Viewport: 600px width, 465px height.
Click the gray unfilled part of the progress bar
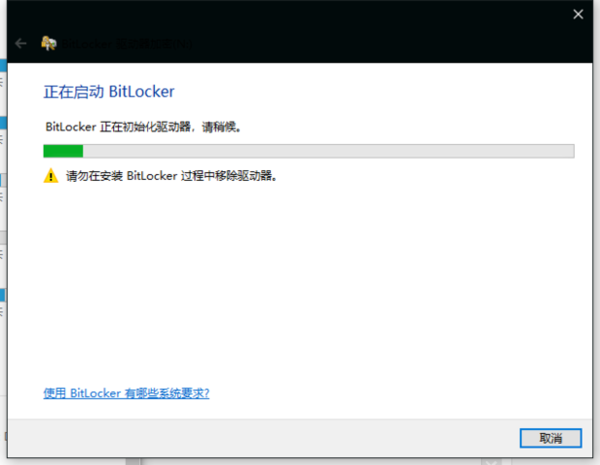pyautogui.click(x=328, y=151)
